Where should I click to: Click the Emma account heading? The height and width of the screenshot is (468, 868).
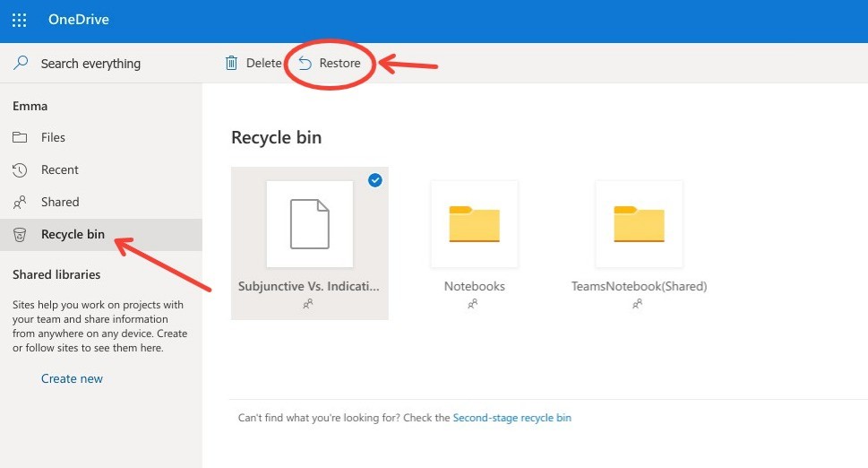click(x=30, y=106)
